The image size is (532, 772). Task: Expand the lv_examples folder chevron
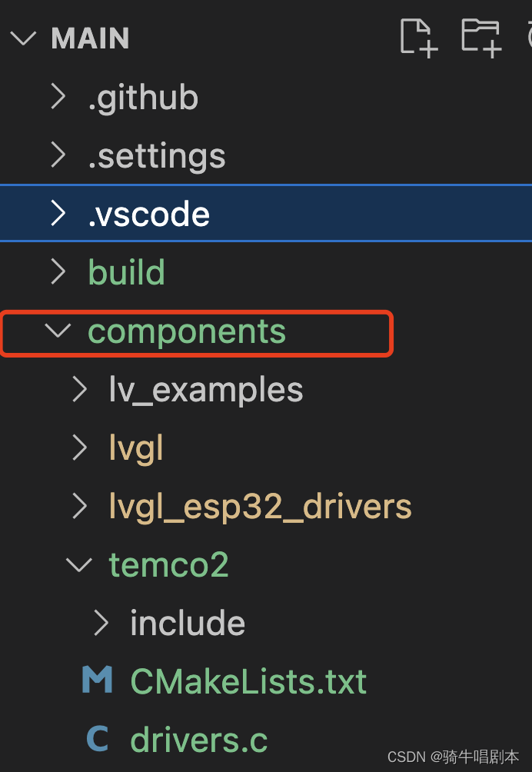coord(79,389)
